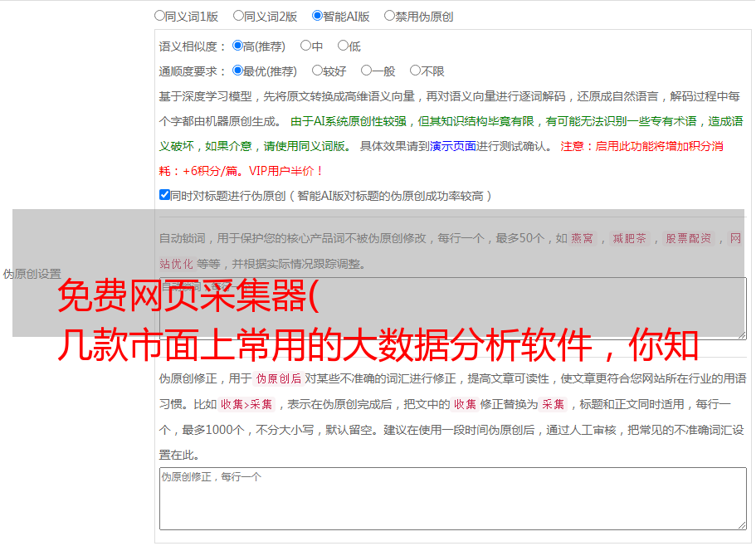Select the 同义词1版 radio option
The width and height of the screenshot is (756, 546).
[x=159, y=16]
